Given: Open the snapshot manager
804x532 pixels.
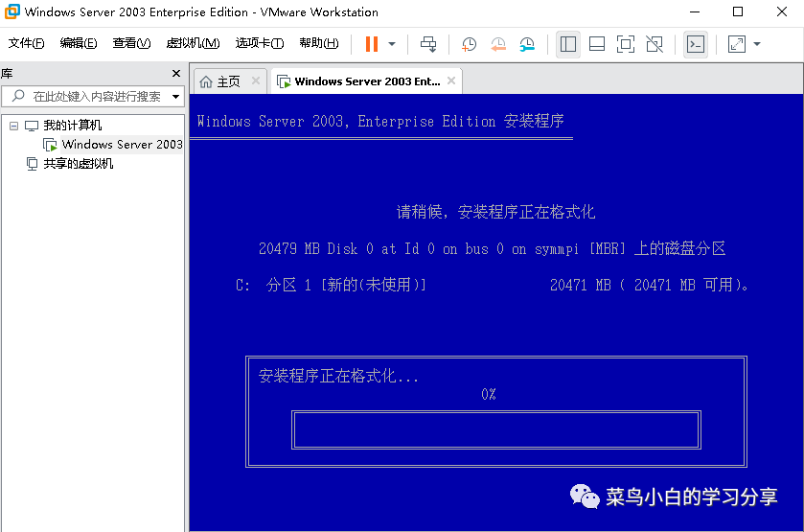Looking at the screenshot, I should coord(527,44).
